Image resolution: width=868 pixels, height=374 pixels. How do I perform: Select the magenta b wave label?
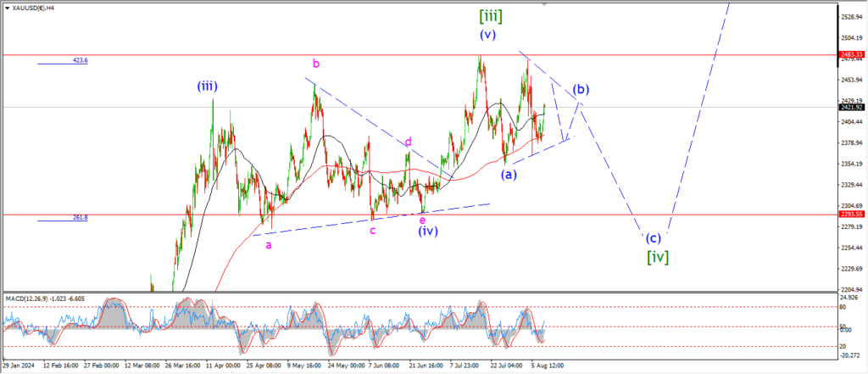point(315,64)
